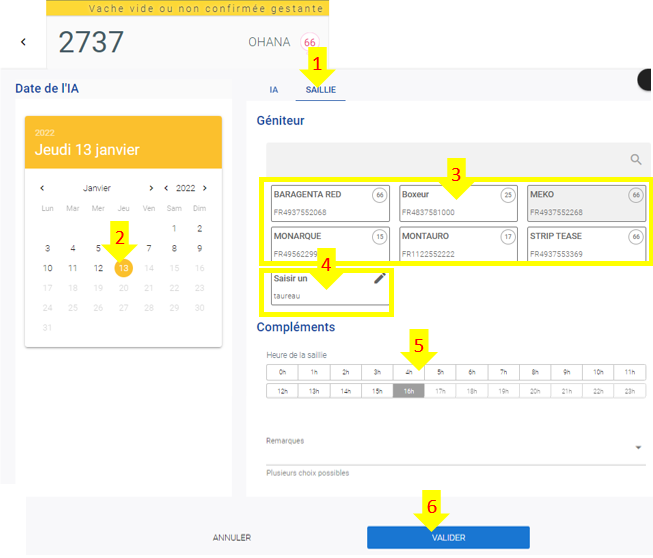653x558 pixels.
Task: Set saillie hour to 7h
Action: pyautogui.click(x=503, y=372)
